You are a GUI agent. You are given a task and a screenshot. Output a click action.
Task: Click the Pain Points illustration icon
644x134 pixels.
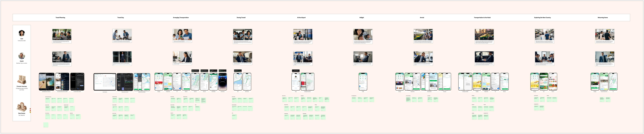22,107
